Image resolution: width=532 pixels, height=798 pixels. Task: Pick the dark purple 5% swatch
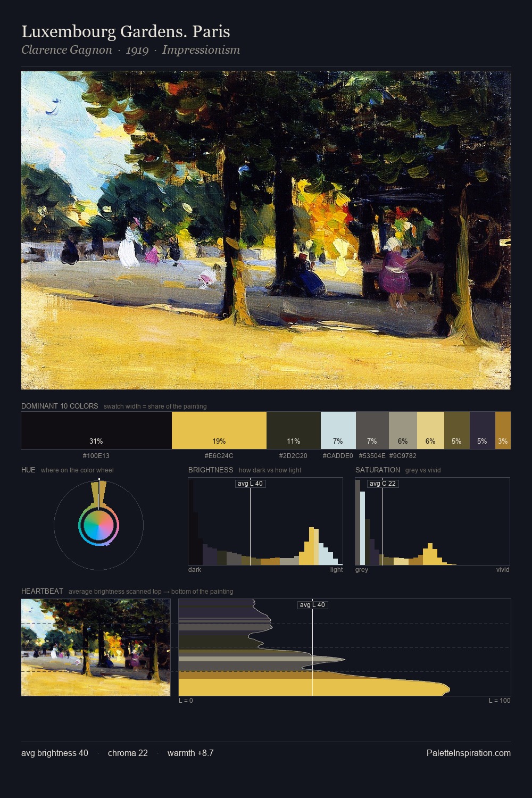(x=483, y=430)
